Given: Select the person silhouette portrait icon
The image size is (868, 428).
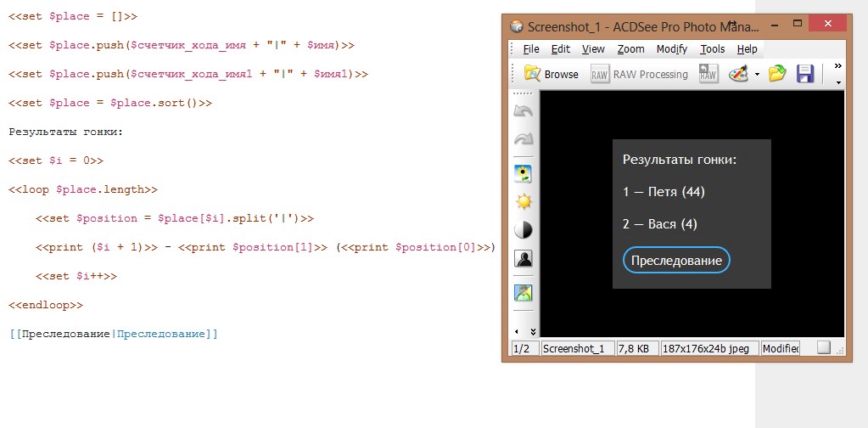Looking at the screenshot, I should pyautogui.click(x=524, y=258).
